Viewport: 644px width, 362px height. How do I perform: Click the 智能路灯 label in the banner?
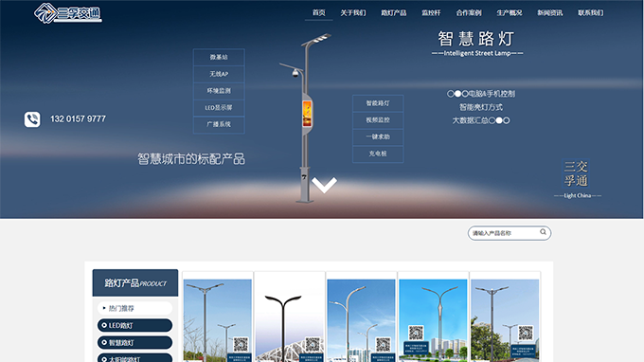click(x=378, y=103)
